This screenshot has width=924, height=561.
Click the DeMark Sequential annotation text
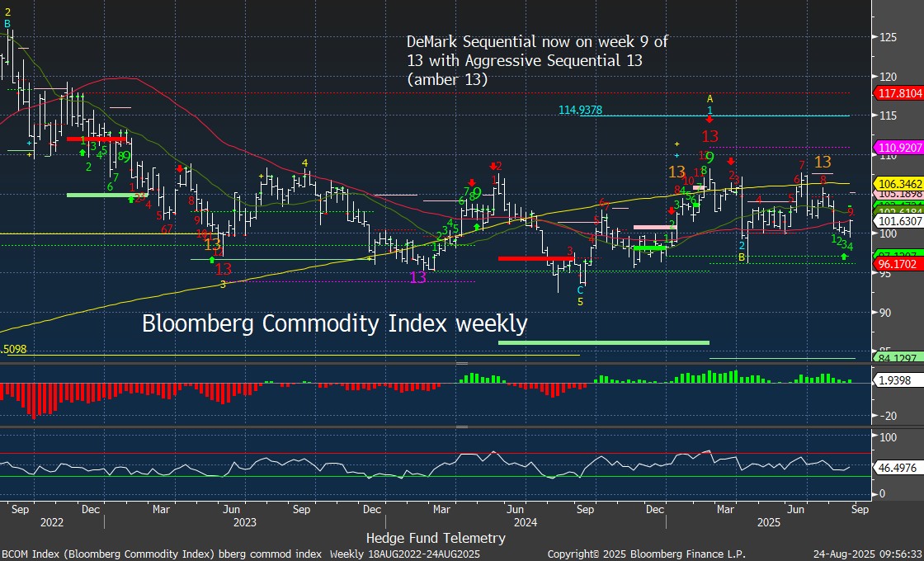point(536,60)
